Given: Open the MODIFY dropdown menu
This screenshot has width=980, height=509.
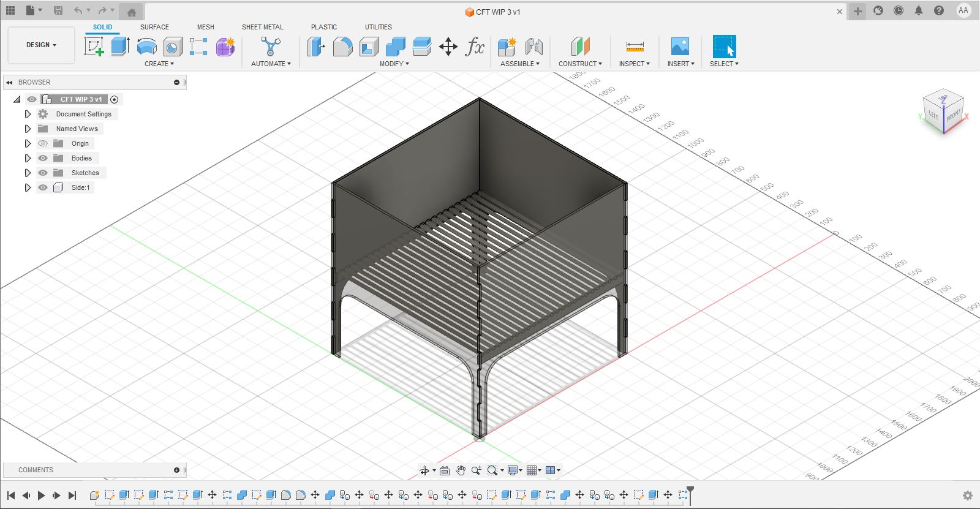Looking at the screenshot, I should click(x=394, y=64).
